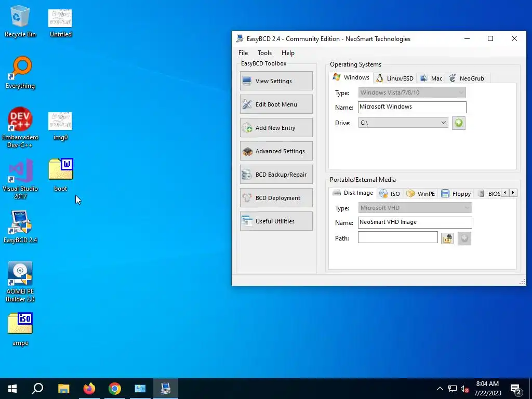Click the Microsoft Windows name field
532x399 pixels.
412,107
